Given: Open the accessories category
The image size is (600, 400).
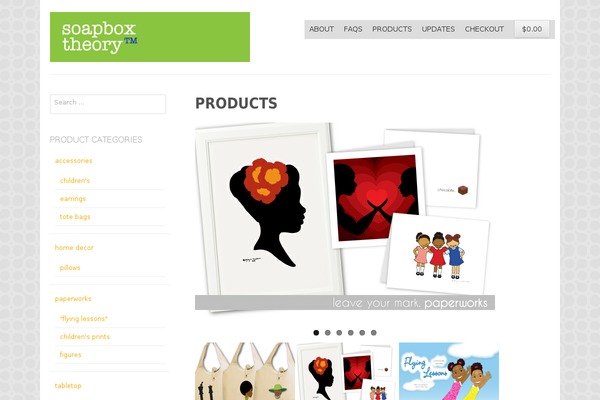Looking at the screenshot, I should (73, 161).
